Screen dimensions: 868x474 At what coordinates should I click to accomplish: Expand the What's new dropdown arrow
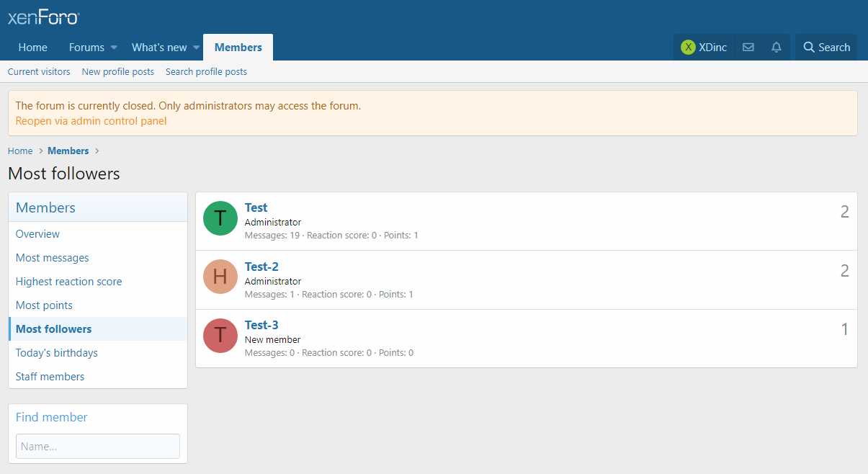196,48
